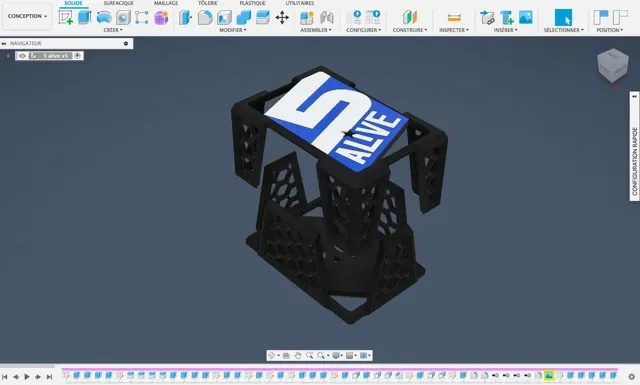Click the ViewCube orientation cube
640x385 pixels.
click(x=612, y=65)
